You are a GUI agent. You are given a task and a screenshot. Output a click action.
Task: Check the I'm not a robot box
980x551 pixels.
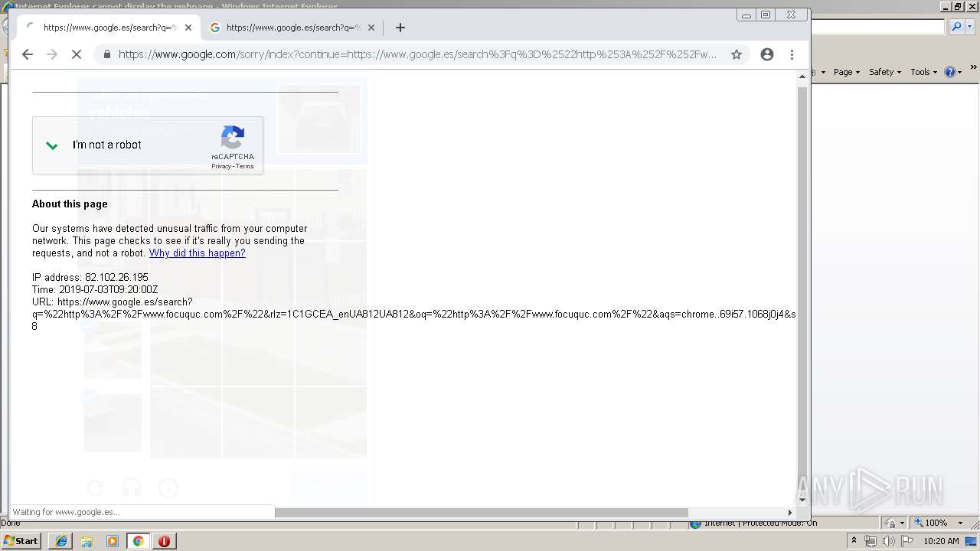[52, 145]
